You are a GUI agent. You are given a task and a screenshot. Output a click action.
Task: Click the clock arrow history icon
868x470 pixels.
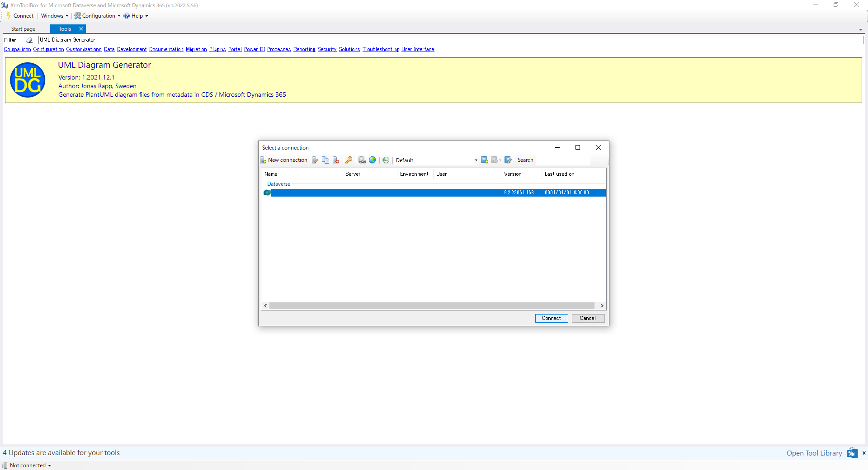(386, 160)
